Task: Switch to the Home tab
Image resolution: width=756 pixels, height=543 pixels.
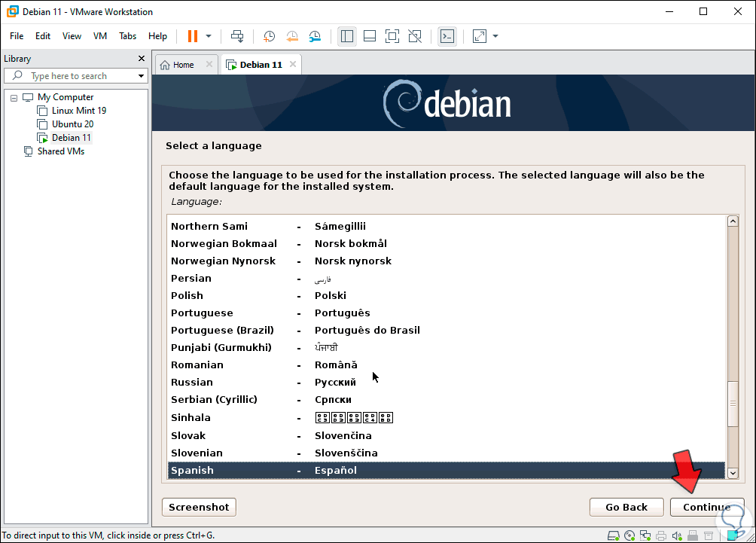Action: pos(183,65)
